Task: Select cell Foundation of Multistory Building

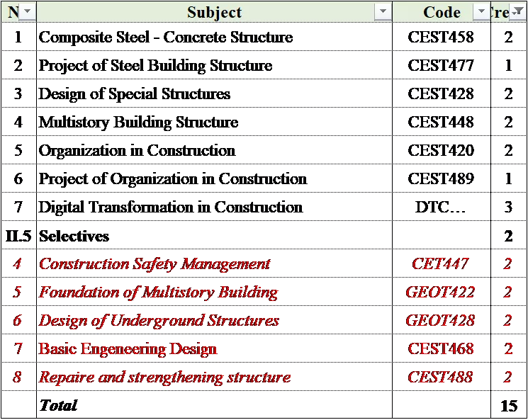Action: [214, 292]
